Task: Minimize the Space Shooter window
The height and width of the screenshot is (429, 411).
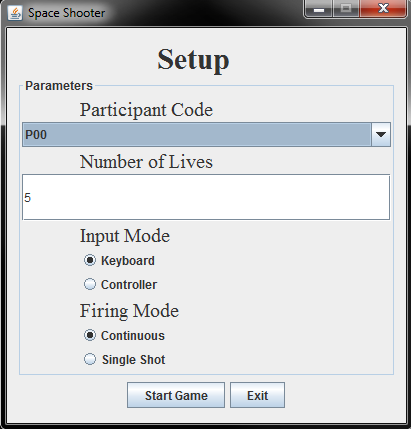Action: pyautogui.click(x=319, y=9)
